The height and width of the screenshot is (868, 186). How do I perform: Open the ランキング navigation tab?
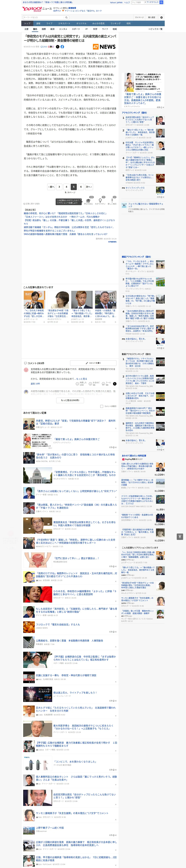(115, 24)
